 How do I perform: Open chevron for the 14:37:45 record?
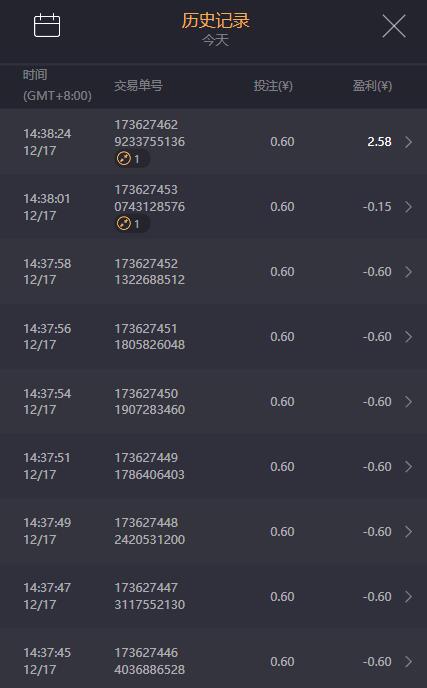point(409,661)
